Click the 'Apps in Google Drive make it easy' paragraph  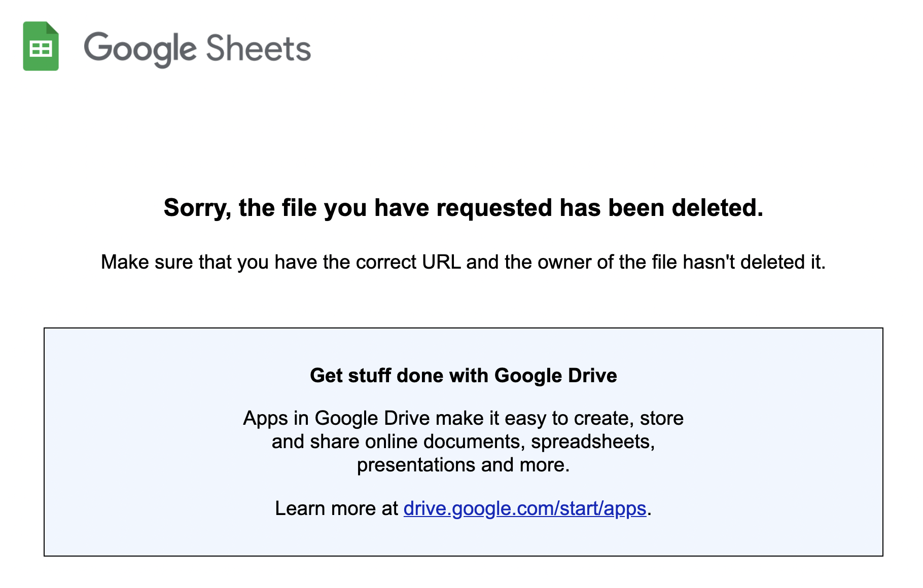click(464, 442)
